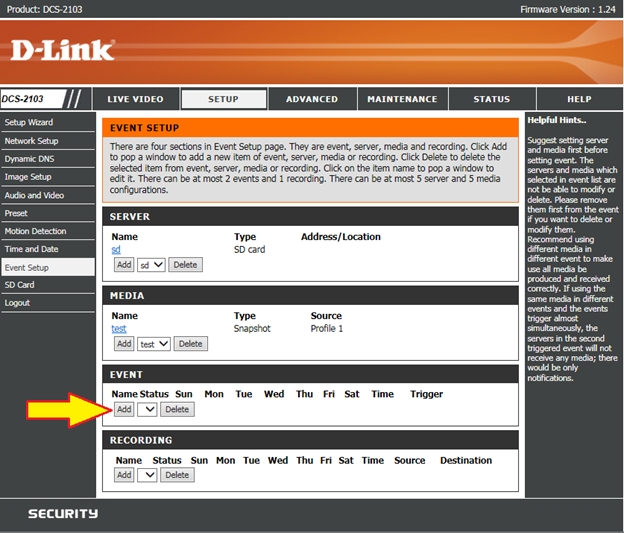Open Setup Wizard in sidebar

tap(29, 122)
